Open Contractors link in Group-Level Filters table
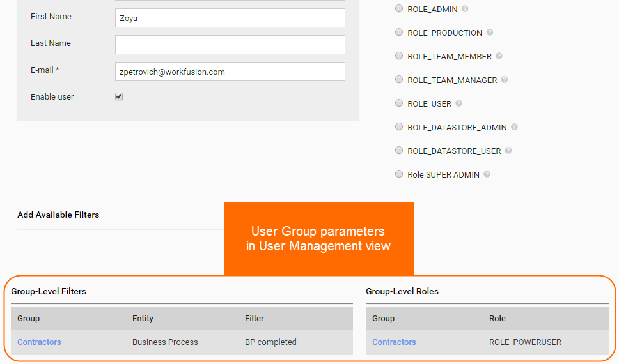The image size is (619, 364). 39,342
